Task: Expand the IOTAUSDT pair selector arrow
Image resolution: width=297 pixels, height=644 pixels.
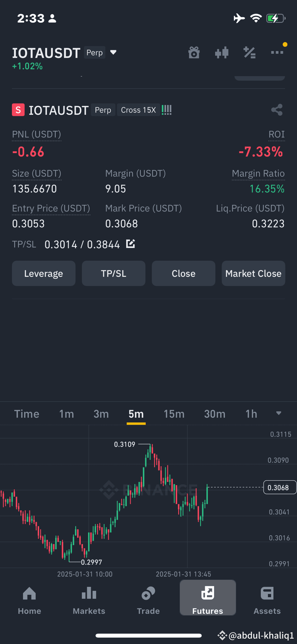Action: click(x=113, y=52)
